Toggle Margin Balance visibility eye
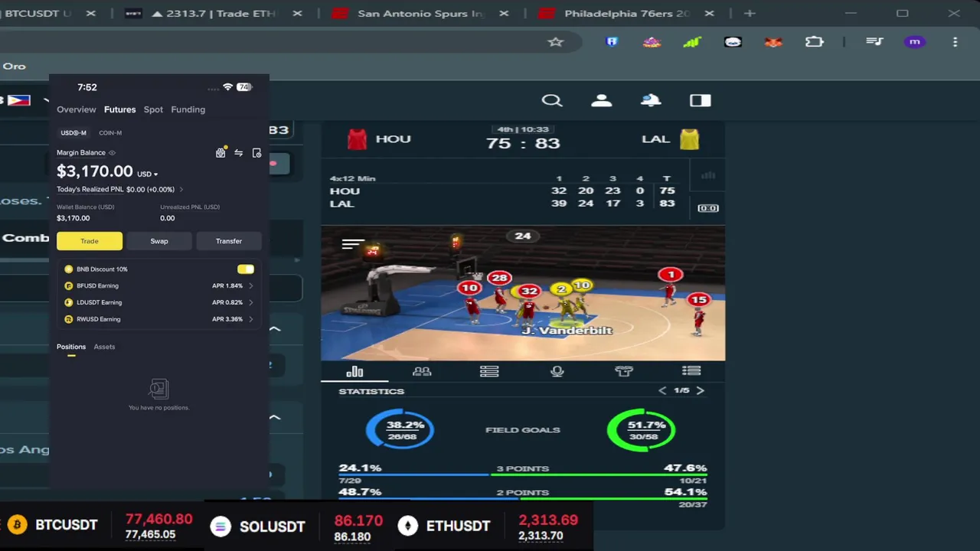Screen dimensions: 980x551 coord(112,153)
